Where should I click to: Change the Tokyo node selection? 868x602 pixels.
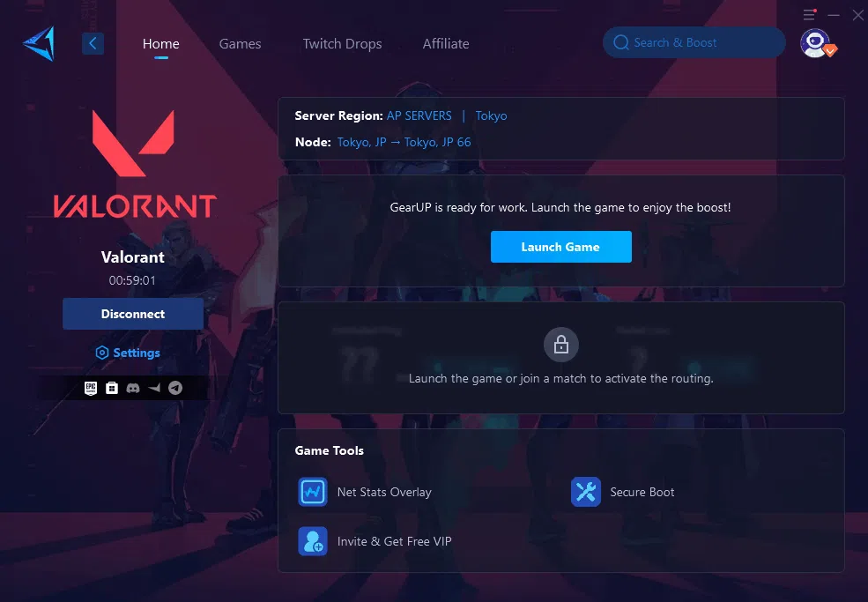click(x=404, y=142)
